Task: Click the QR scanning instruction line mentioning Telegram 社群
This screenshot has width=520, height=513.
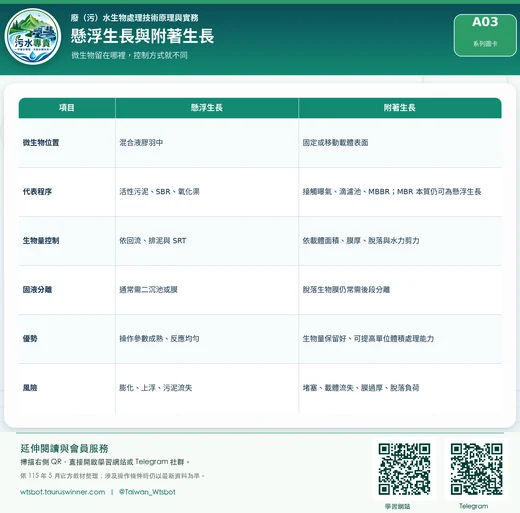Action: click(x=105, y=462)
